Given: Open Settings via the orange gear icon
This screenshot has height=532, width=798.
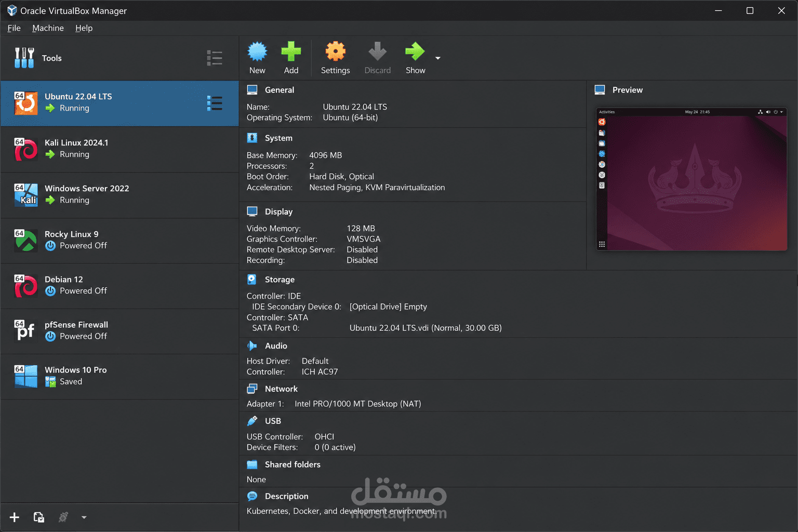Looking at the screenshot, I should click(335, 51).
